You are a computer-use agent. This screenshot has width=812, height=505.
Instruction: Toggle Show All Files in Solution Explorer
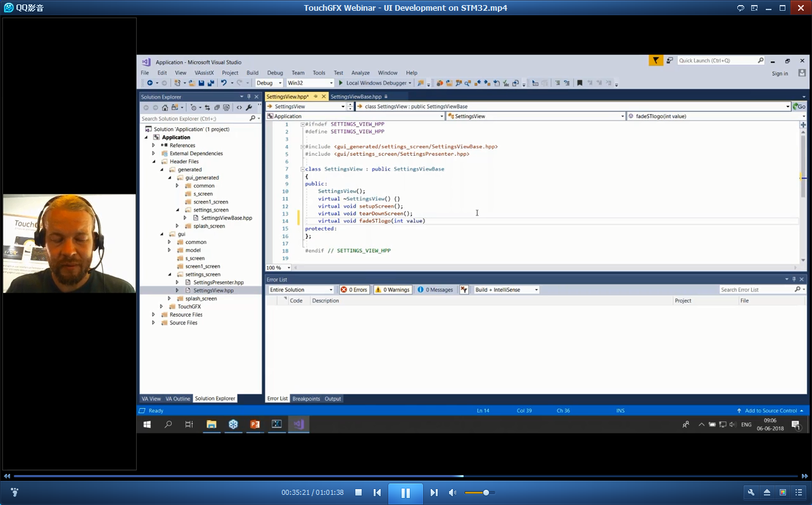(226, 108)
